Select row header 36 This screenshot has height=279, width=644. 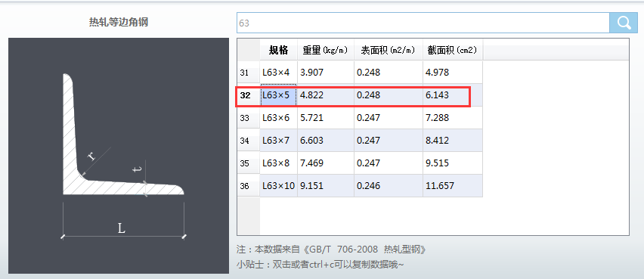(249, 186)
